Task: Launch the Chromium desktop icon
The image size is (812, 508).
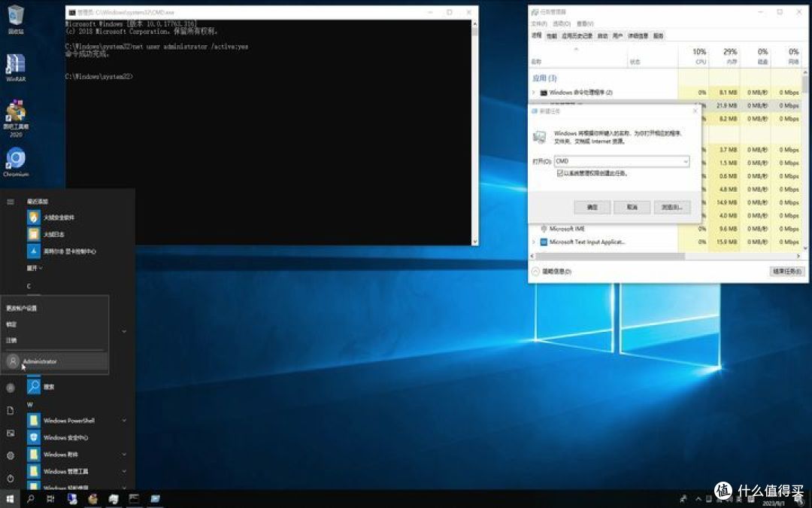Action: tap(16, 163)
